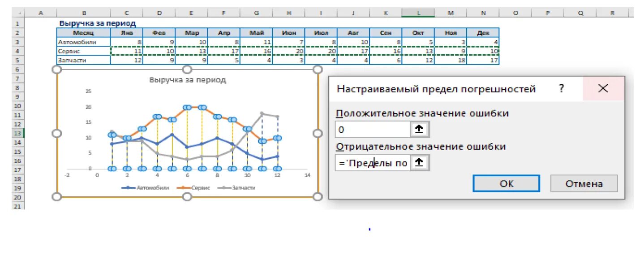The width and height of the screenshot is (644, 261).
Task: Select row 13 header
Action: point(18,133)
